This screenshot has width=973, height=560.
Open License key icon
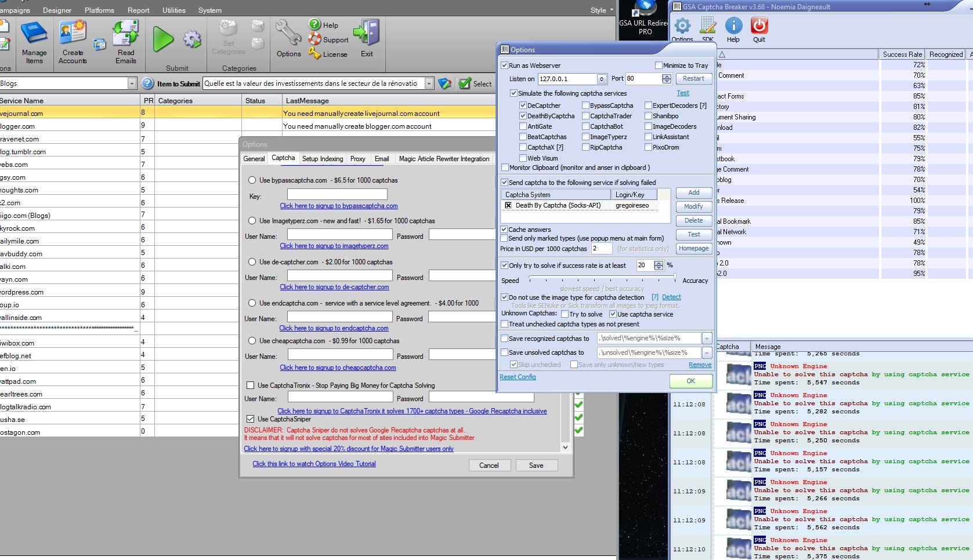click(x=314, y=53)
